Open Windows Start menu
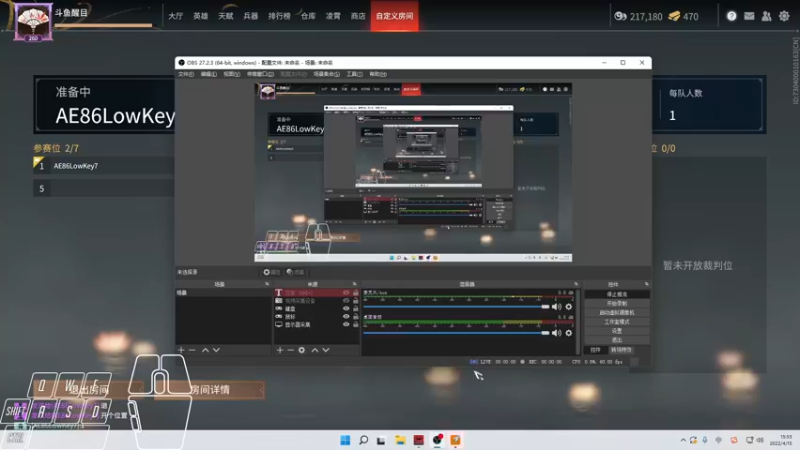 click(345, 440)
